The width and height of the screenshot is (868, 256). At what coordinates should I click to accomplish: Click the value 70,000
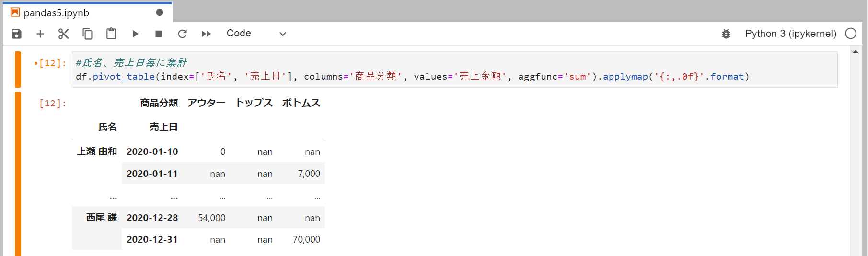(x=307, y=239)
